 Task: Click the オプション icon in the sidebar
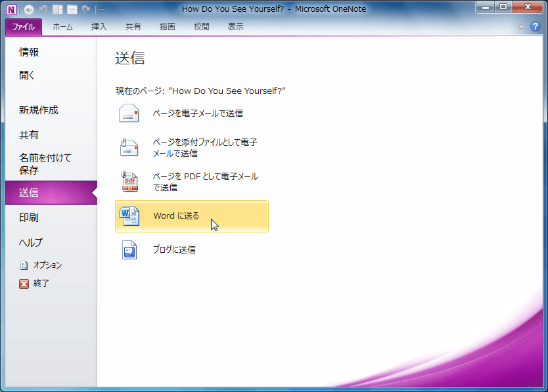pyautogui.click(x=24, y=265)
